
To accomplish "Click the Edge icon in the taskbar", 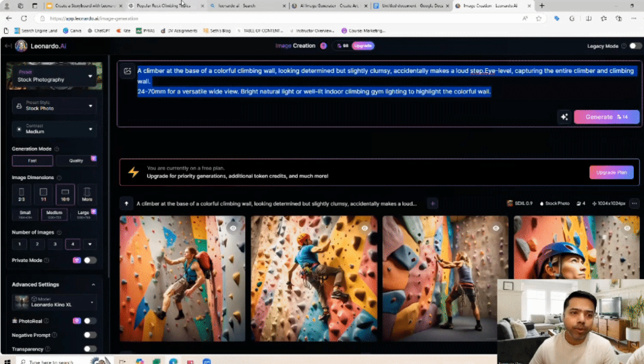I will click(x=173, y=361).
